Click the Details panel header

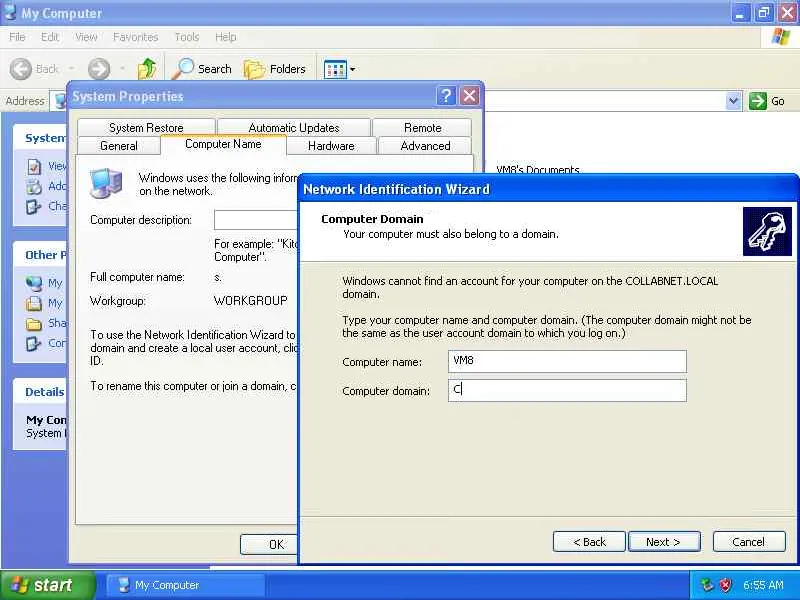coord(40,392)
